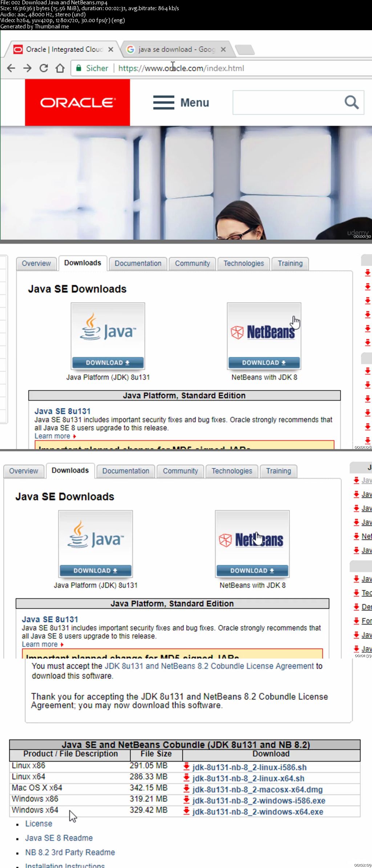Click the red ORACLE logo
The image size is (372, 868).
tap(77, 103)
